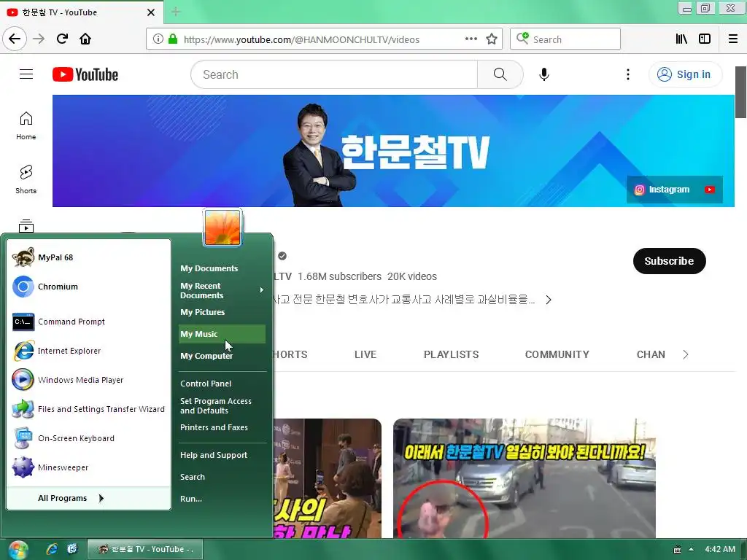Click the YouTube logo
This screenshot has height=560, width=747.
coord(85,75)
